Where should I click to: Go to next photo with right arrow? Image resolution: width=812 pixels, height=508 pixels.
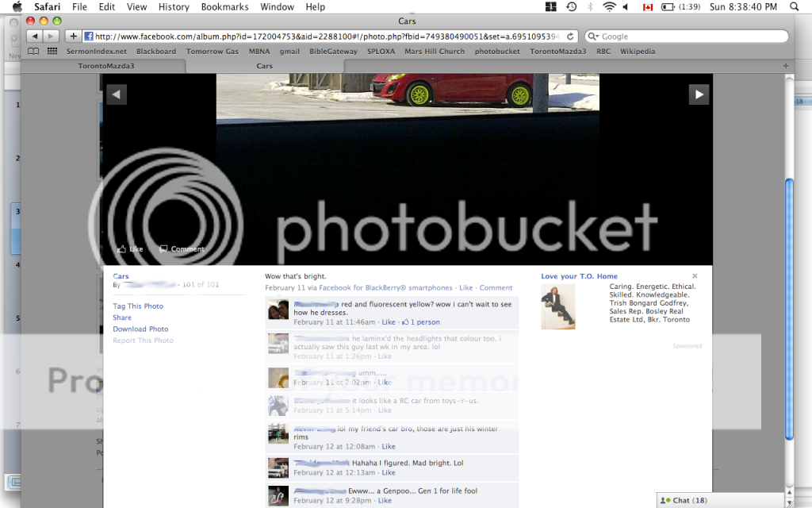[x=699, y=94]
